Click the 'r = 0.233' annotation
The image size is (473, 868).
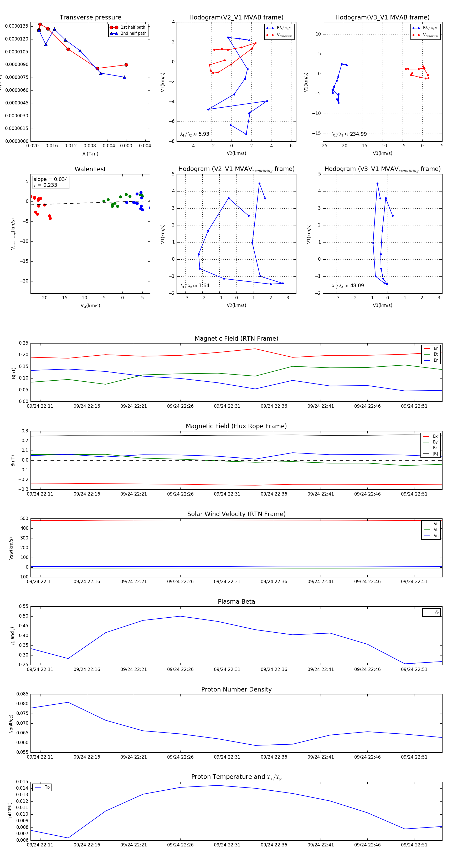click(x=45, y=185)
